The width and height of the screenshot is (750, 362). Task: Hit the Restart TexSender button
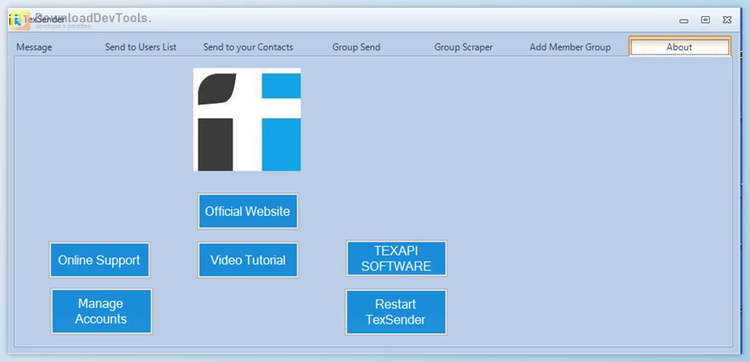point(396,312)
